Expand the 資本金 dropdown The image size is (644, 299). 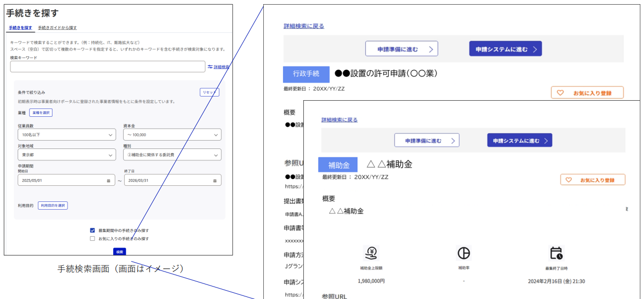[x=172, y=134]
